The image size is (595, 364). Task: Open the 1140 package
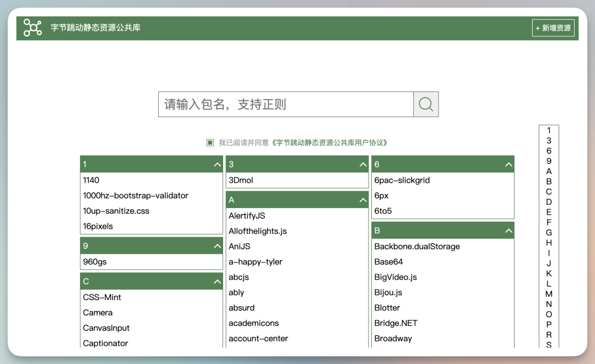(x=91, y=181)
